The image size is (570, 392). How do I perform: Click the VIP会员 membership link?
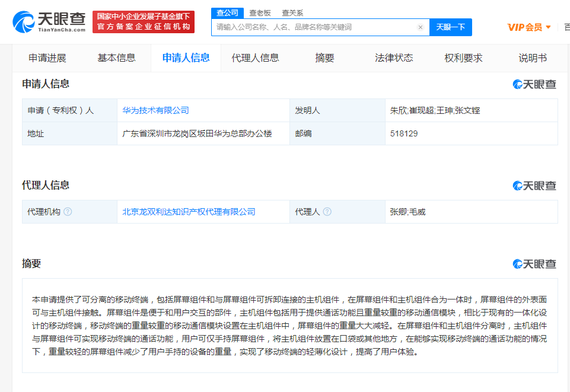[x=524, y=27]
